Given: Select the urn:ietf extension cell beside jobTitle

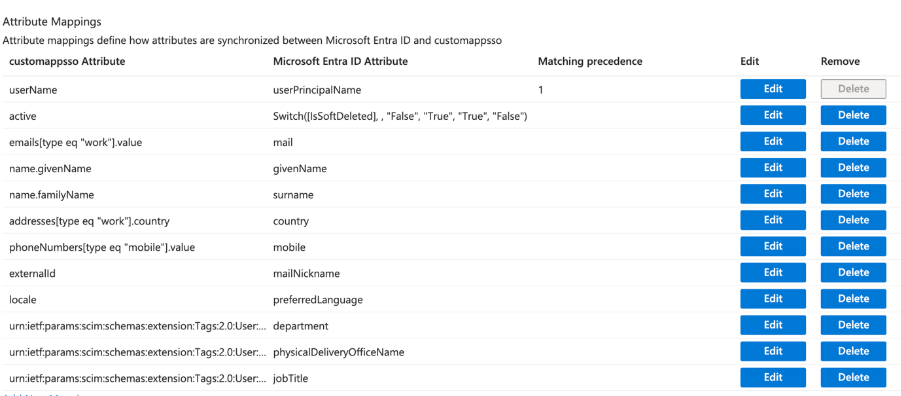Looking at the screenshot, I should [x=138, y=378].
